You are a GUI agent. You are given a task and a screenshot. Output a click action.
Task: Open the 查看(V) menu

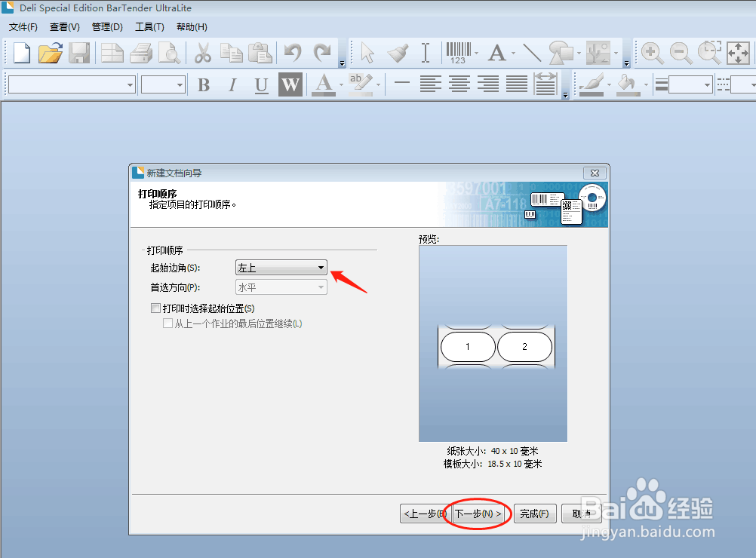tap(65, 27)
